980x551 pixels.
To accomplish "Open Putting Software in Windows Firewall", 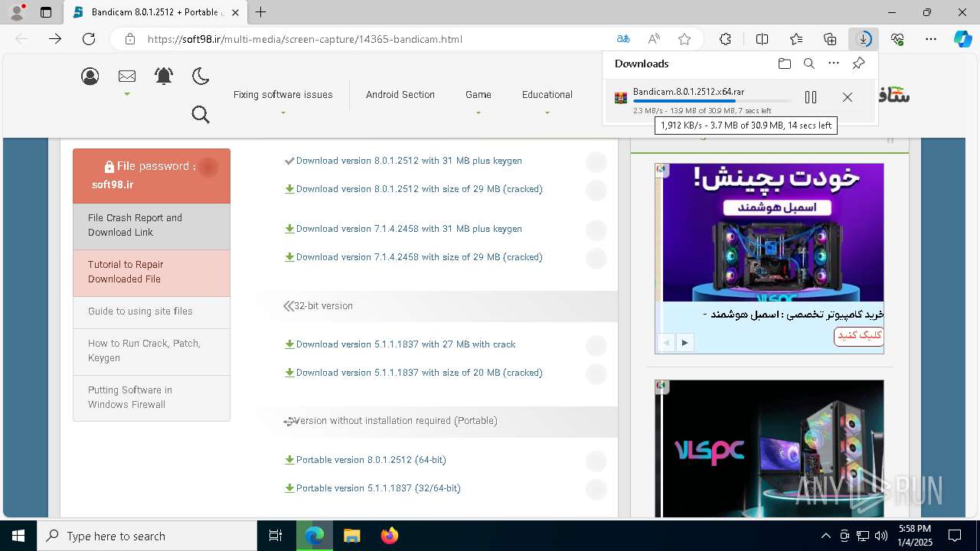I will click(152, 398).
